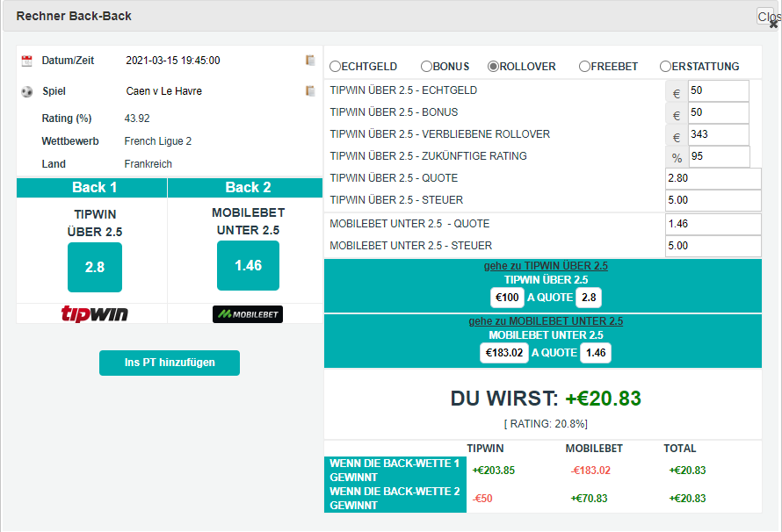Edit the Mobilebet Unter 2.5 Steuer field

(x=713, y=246)
